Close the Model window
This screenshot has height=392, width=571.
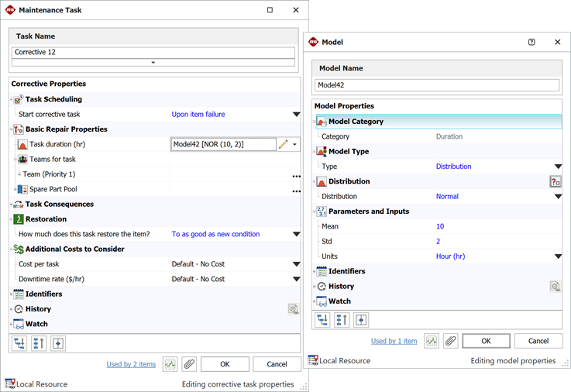(x=558, y=42)
